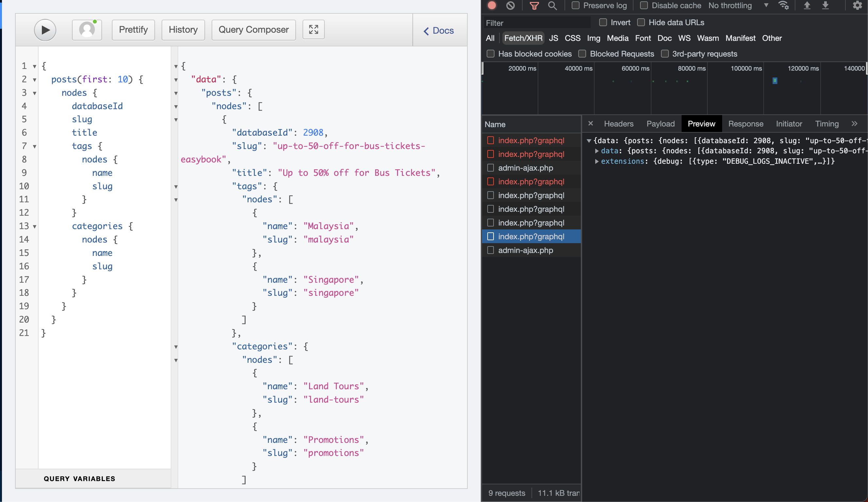
Task: Filter requests by WS
Action: [684, 38]
